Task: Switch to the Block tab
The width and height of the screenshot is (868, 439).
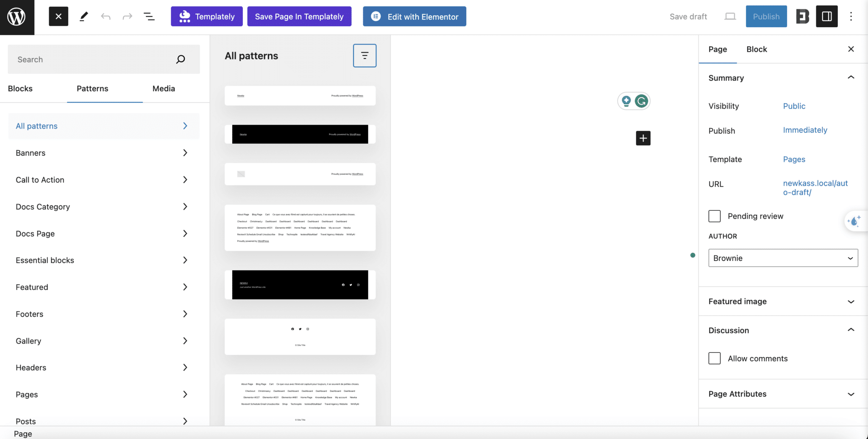Action: tap(756, 49)
